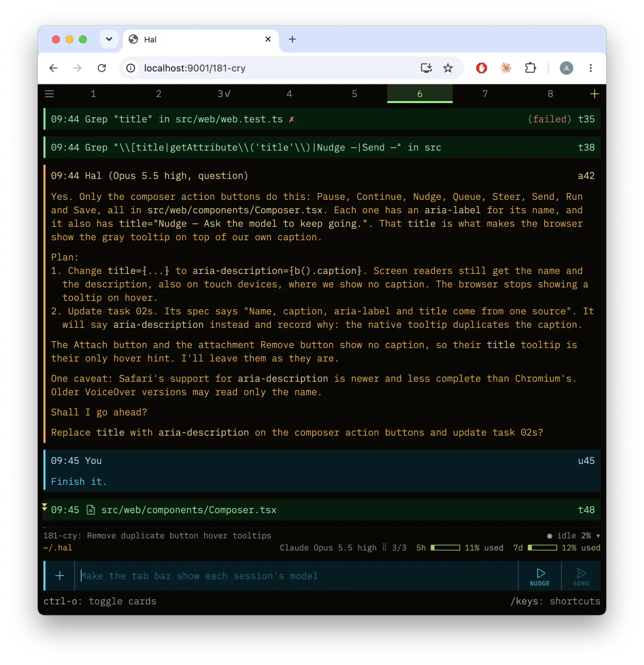Bookmark this page with the star icon
This screenshot has height=665, width=644.
click(448, 68)
